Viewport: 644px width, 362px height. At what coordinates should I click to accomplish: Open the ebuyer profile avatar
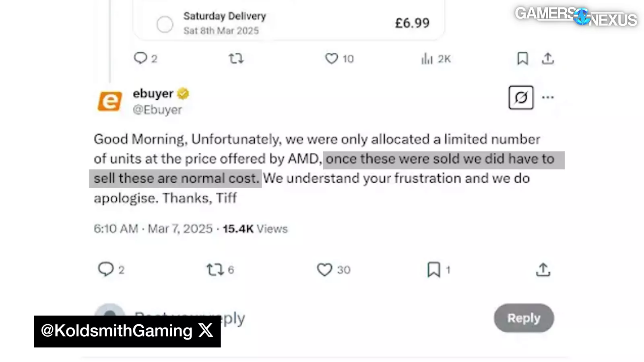pos(109,101)
